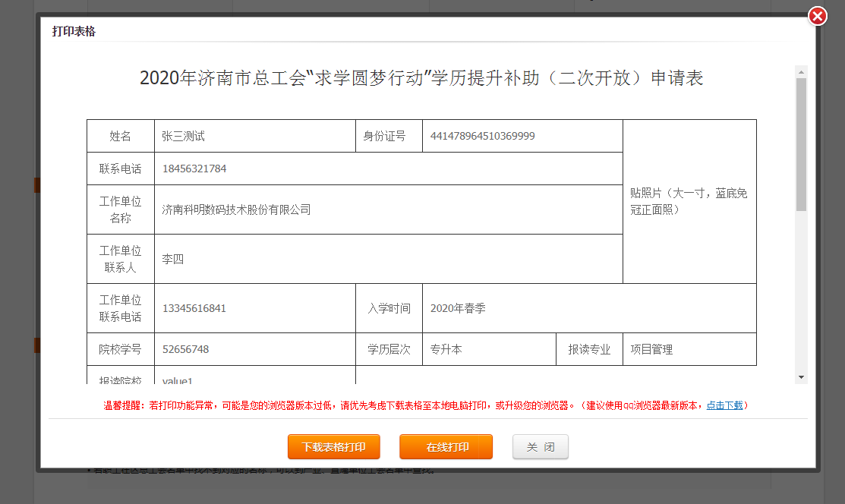Click the major value 项目管理
Viewport: 845px width, 504px height.
pos(651,349)
